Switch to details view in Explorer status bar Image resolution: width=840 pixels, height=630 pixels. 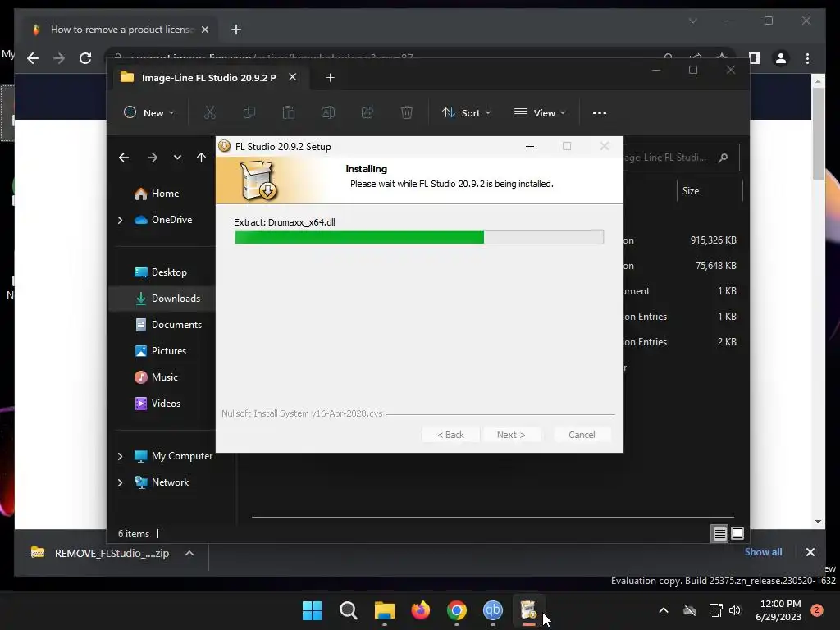pos(719,533)
